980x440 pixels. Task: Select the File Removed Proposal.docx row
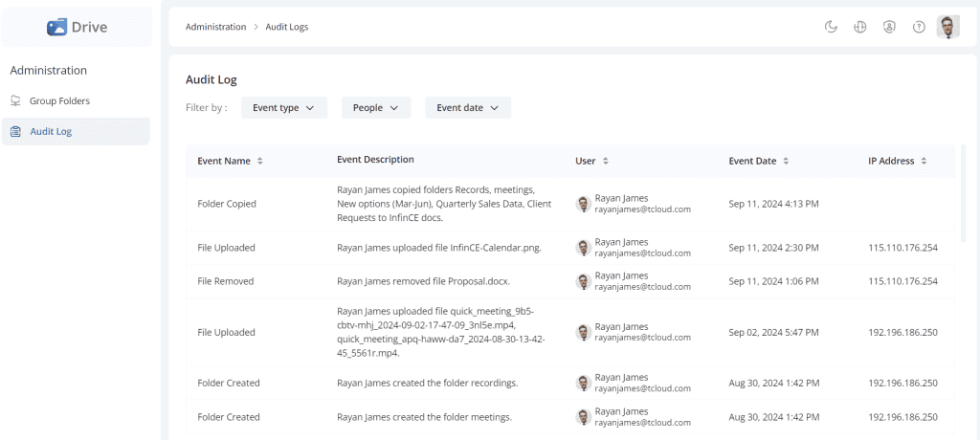tap(570, 281)
